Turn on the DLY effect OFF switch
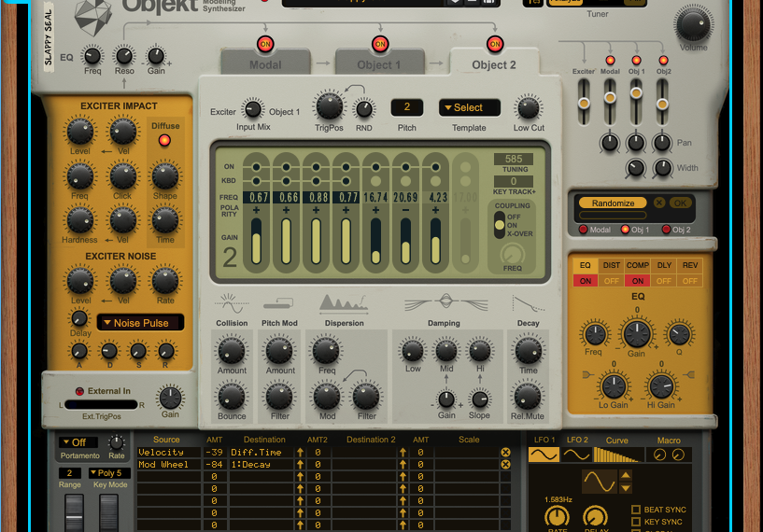763x532 pixels. [664, 281]
